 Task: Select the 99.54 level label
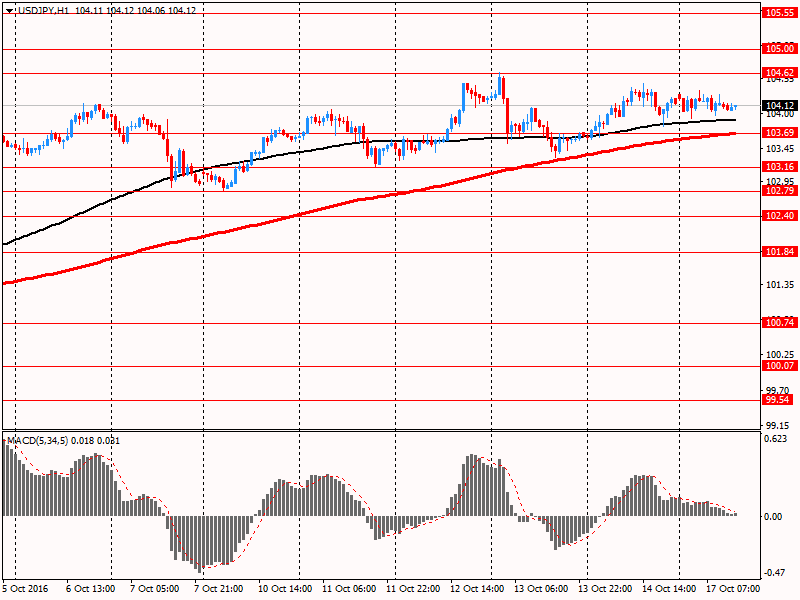click(778, 399)
